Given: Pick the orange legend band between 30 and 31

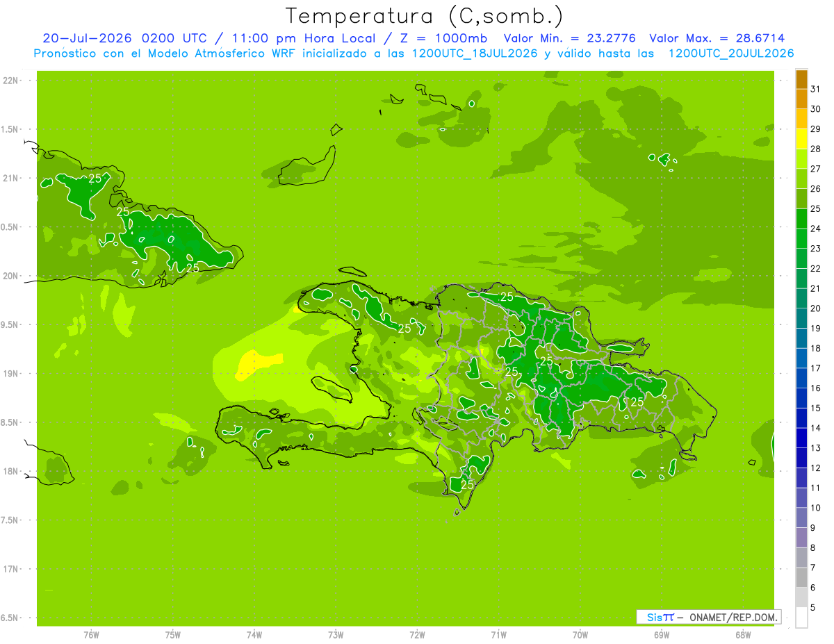Looking at the screenshot, I should 801,99.
